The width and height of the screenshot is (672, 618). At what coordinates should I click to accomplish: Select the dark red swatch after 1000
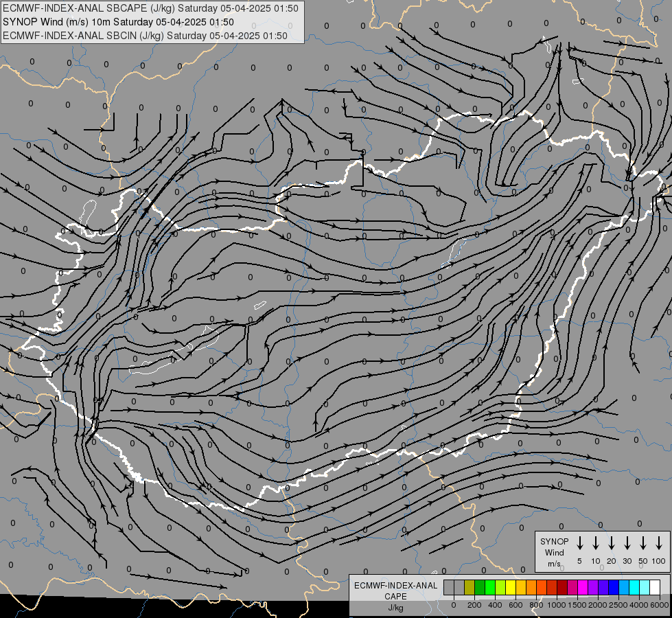563,587
